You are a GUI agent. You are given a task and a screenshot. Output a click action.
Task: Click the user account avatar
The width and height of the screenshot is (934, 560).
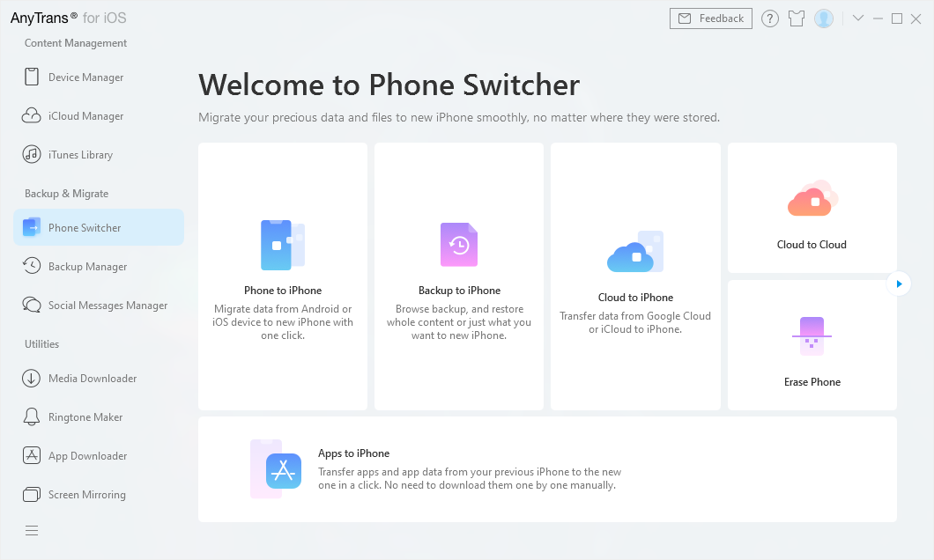pos(824,18)
